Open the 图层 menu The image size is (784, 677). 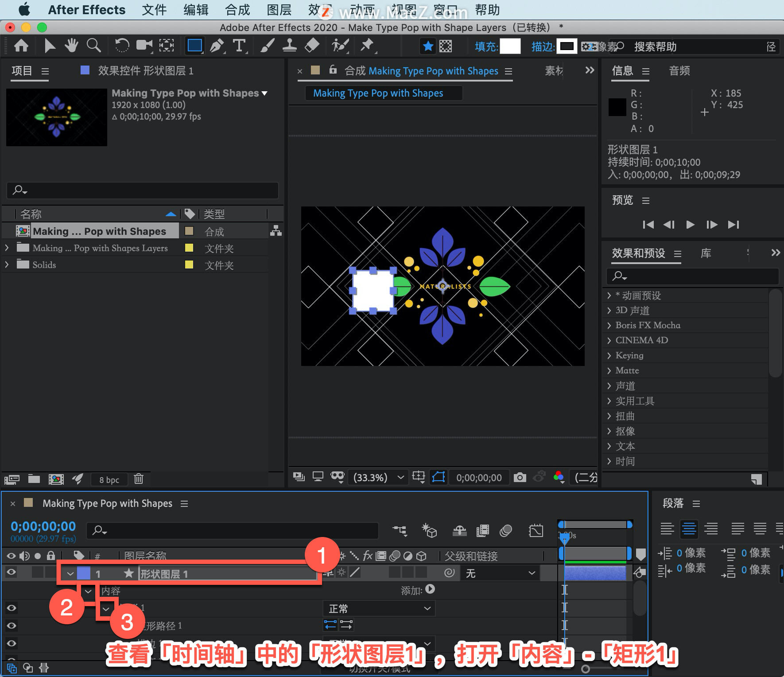tap(279, 10)
